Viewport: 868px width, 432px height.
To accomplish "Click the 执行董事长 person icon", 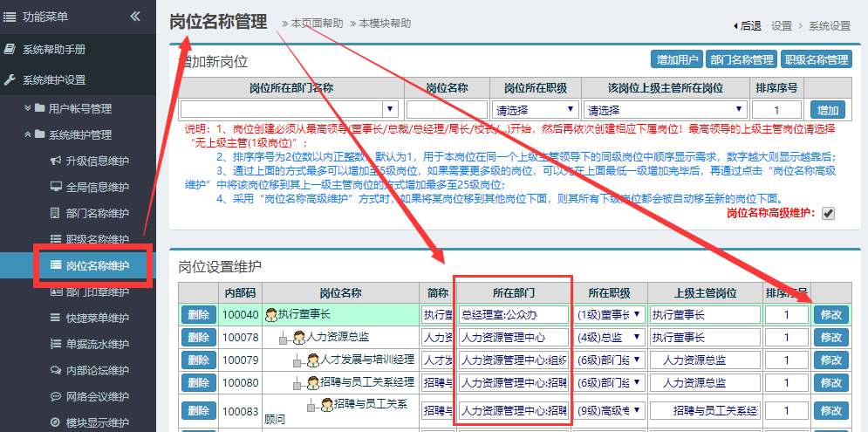I will point(271,314).
